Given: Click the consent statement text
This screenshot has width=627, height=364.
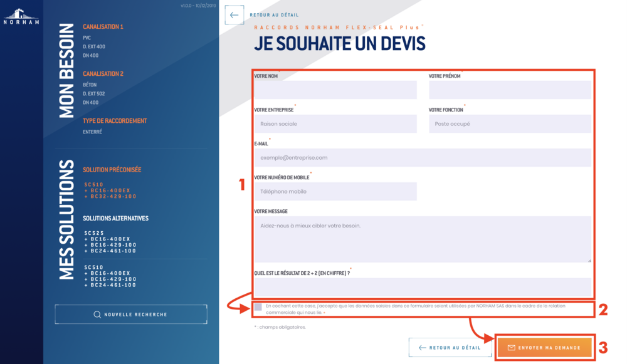Looking at the screenshot, I should 416,309.
